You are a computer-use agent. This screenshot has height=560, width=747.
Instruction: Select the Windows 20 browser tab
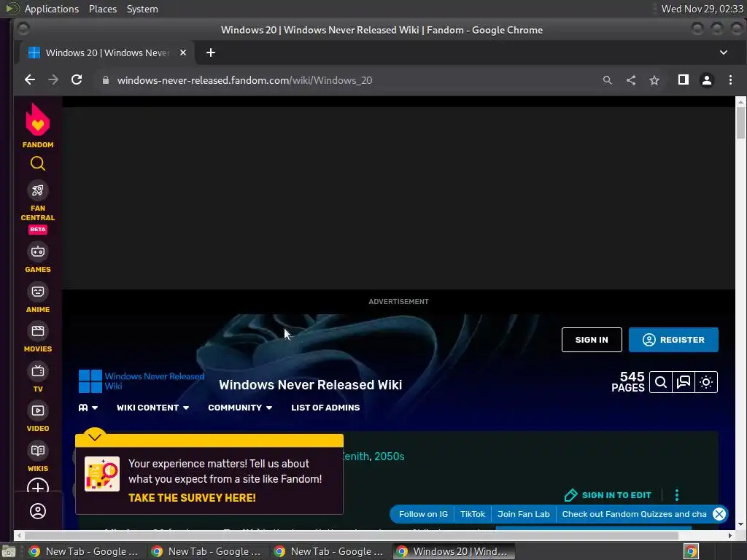click(x=107, y=52)
